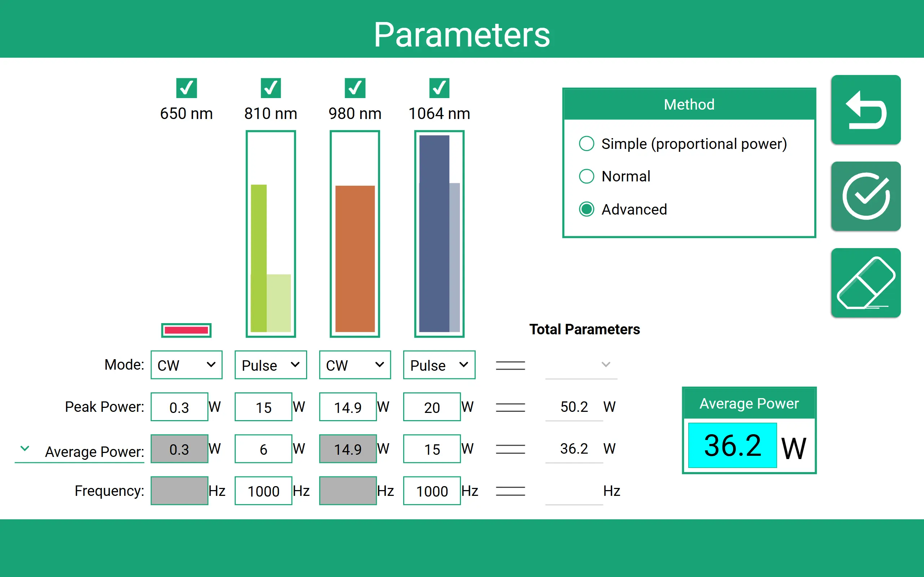Image resolution: width=924 pixels, height=577 pixels.
Task: Open the 810 nm Pulse mode dropdown
Action: click(x=271, y=365)
